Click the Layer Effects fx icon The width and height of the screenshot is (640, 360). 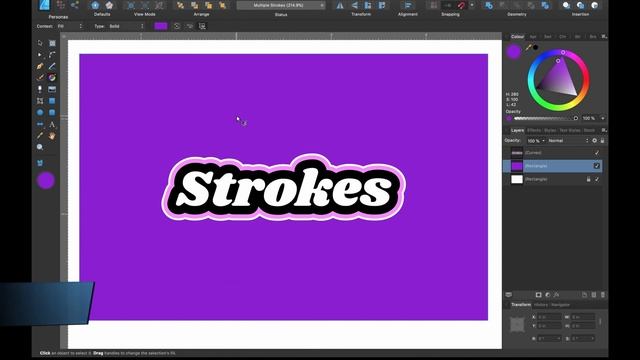pos(556,295)
